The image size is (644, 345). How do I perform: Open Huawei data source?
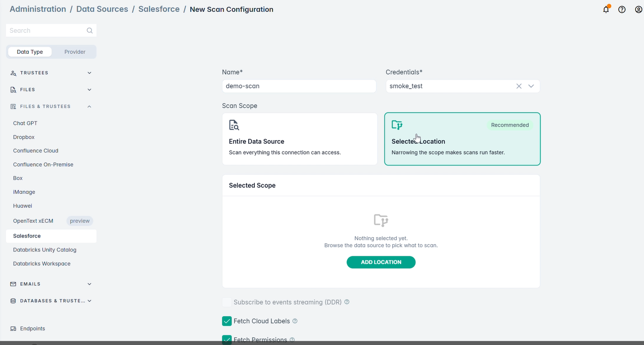[23, 206]
